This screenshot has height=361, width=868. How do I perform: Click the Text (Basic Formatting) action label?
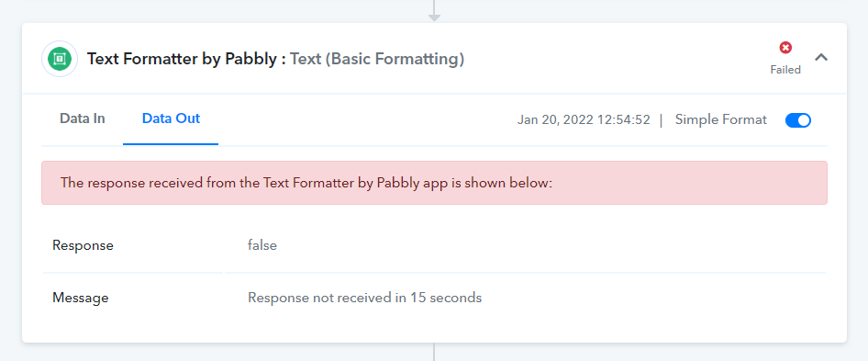pyautogui.click(x=377, y=59)
